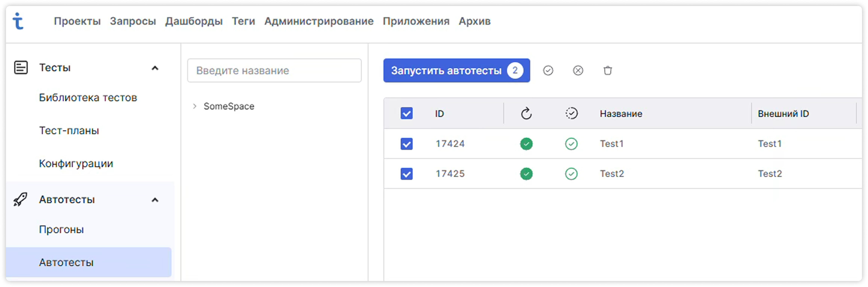Click the ID cell 17425

pyautogui.click(x=450, y=174)
